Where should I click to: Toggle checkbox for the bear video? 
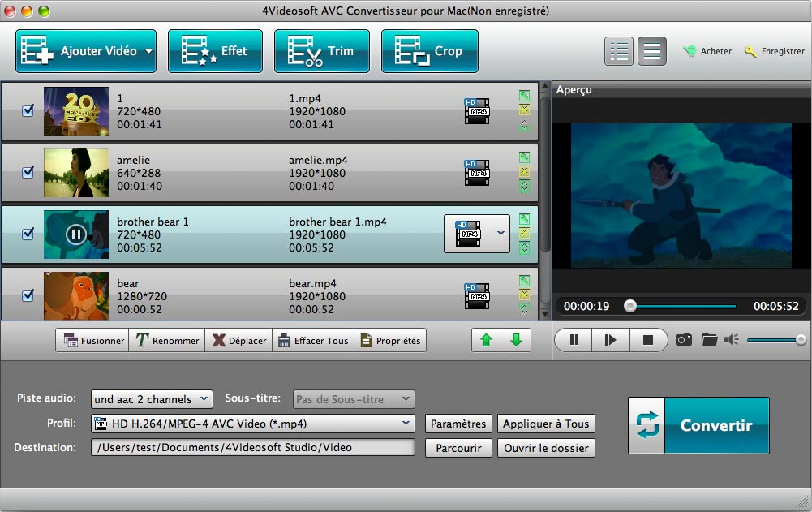28,295
